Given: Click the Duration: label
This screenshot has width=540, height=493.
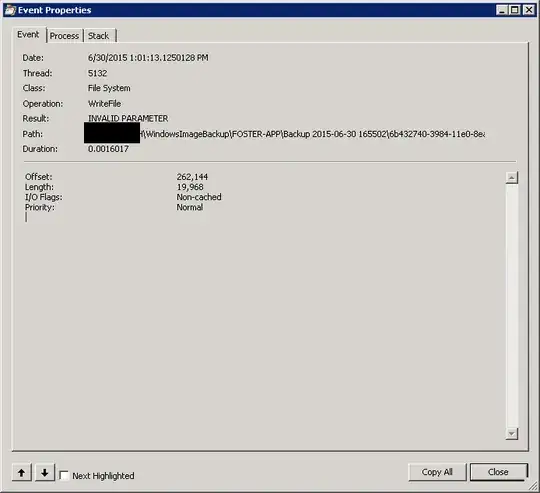Looking at the screenshot, I should [x=40, y=149].
